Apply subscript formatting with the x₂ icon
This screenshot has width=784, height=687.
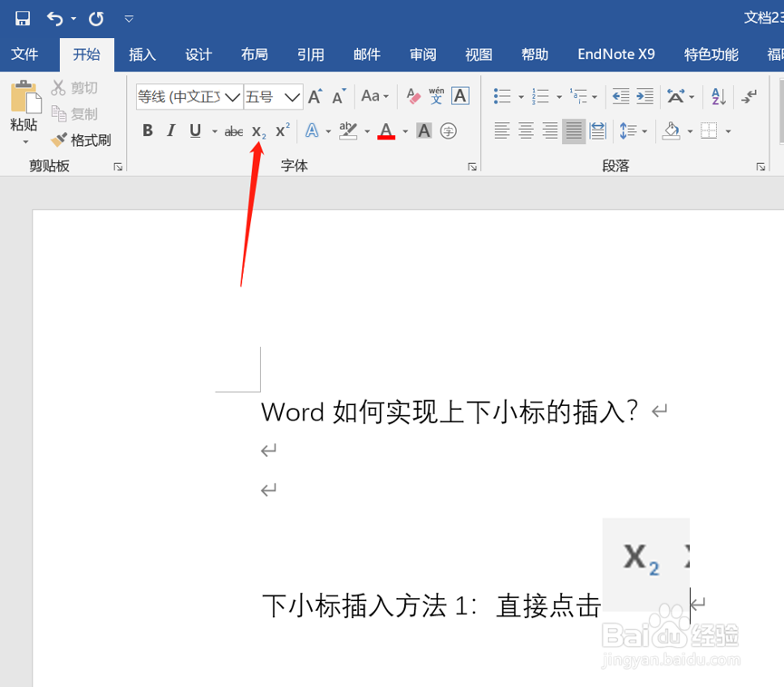(x=258, y=131)
